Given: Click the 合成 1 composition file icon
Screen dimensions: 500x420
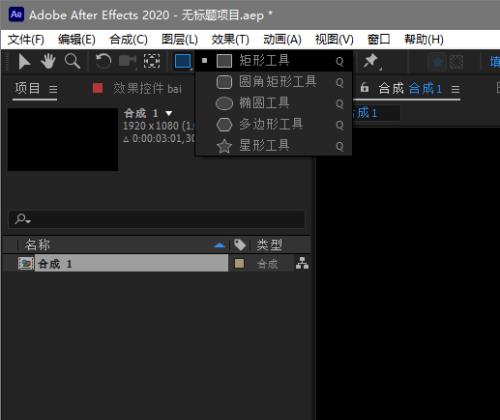Looking at the screenshot, I should click(26, 264).
